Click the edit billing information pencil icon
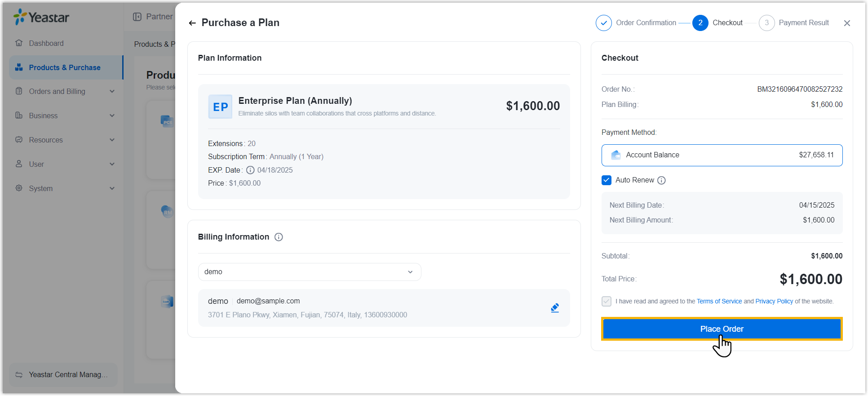868x396 pixels. 555,308
